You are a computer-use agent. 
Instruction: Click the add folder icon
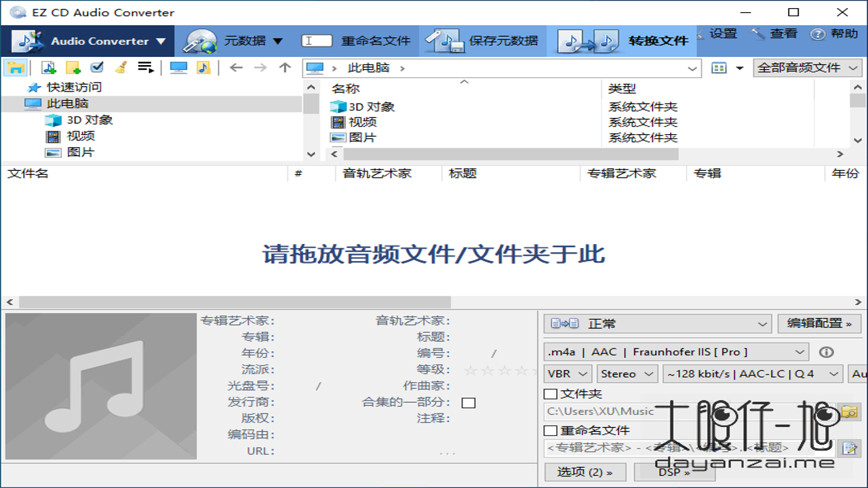[73, 68]
